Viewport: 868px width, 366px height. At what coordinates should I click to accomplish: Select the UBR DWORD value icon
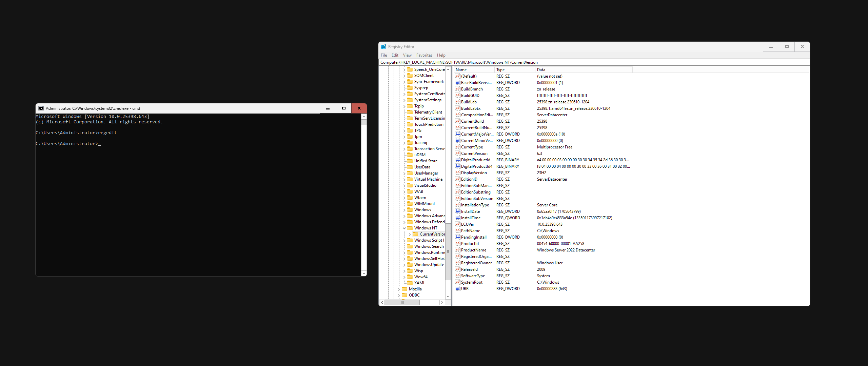point(457,289)
